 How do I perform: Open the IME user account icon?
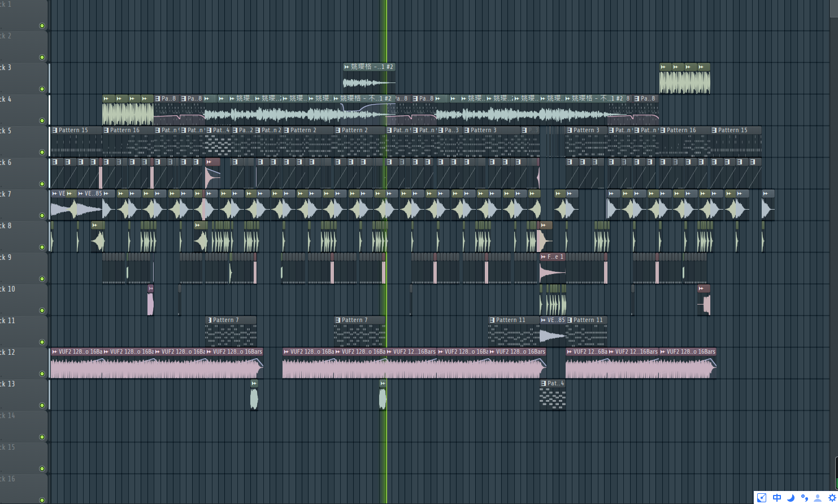pos(818,497)
